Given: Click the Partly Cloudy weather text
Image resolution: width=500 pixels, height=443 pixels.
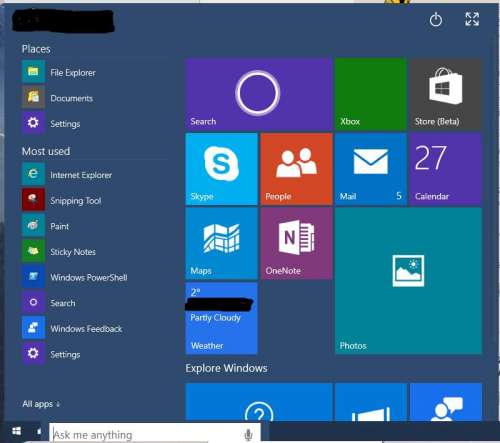Looking at the screenshot, I should pyautogui.click(x=215, y=317).
